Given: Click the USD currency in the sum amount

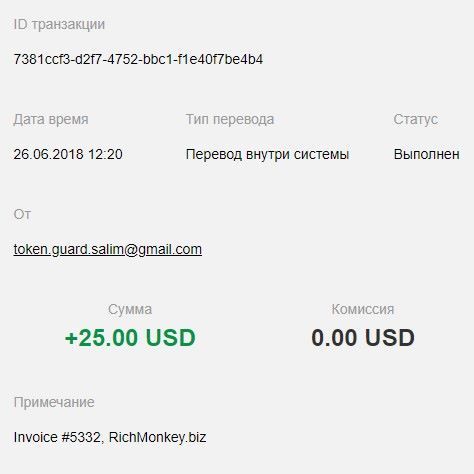Looking at the screenshot, I should (x=171, y=338).
